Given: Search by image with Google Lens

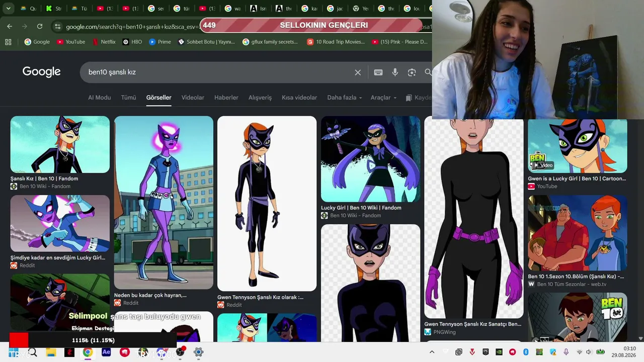Looking at the screenshot, I should pyautogui.click(x=412, y=72).
